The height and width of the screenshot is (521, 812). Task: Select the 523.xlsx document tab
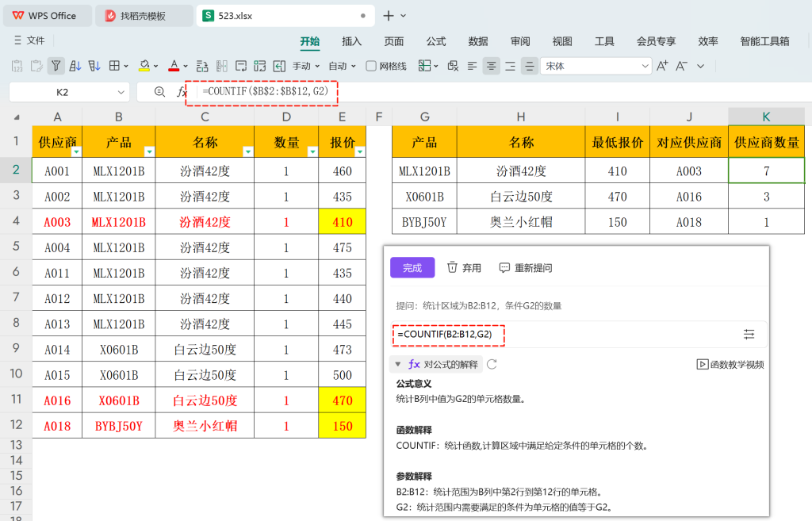coord(285,16)
